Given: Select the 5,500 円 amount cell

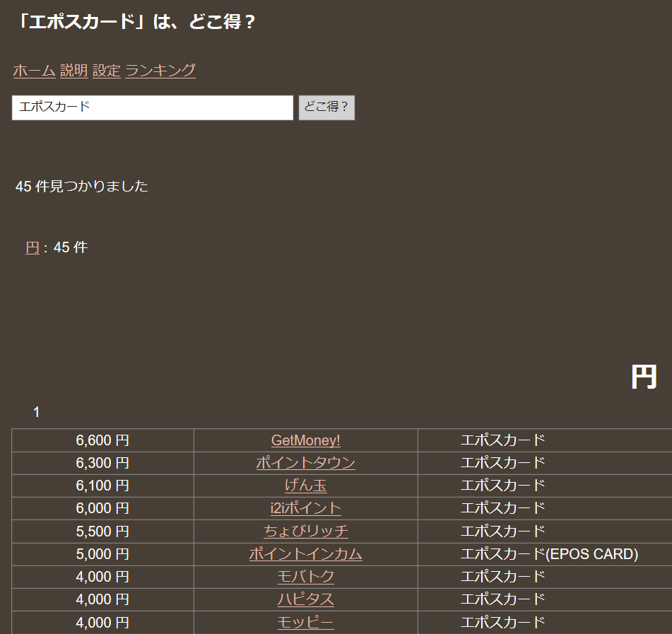Looking at the screenshot, I should click(103, 532).
